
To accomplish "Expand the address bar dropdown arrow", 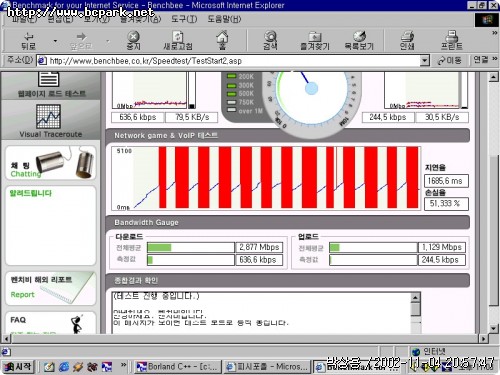I will [424, 61].
